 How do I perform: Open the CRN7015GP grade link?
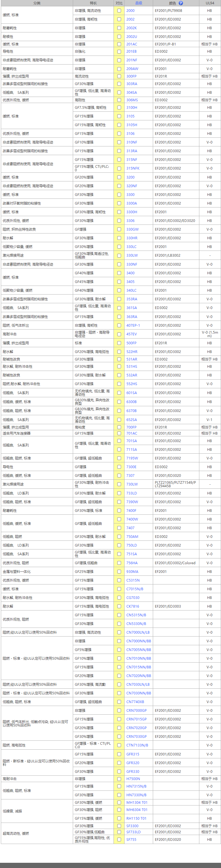[136, 719]
